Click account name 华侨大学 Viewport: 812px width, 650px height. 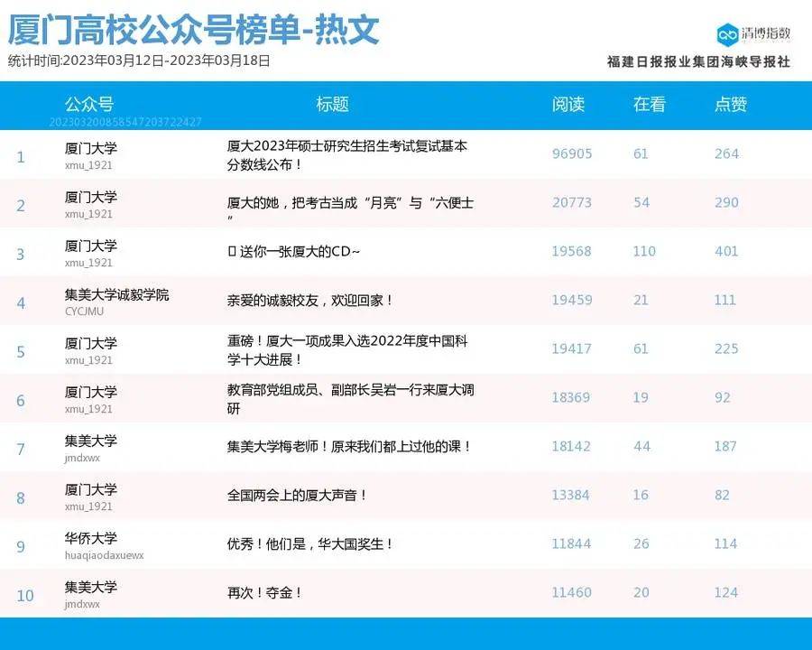(90, 538)
